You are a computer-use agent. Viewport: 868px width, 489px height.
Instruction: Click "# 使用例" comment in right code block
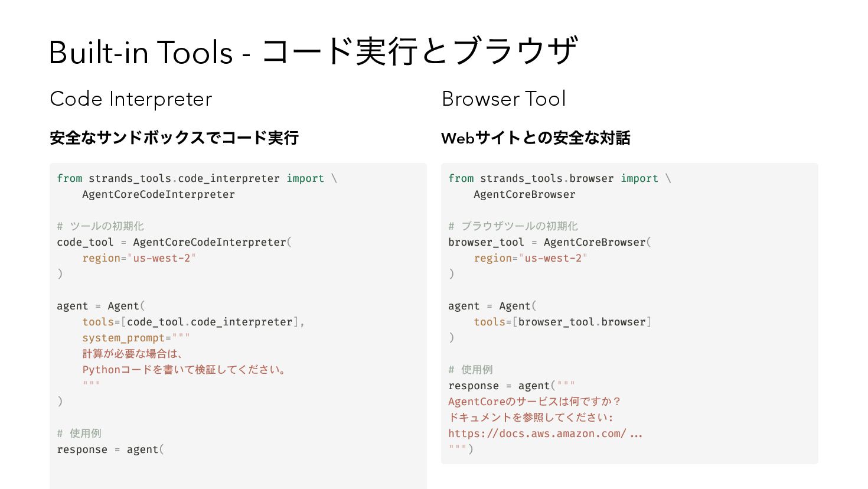tap(471, 370)
